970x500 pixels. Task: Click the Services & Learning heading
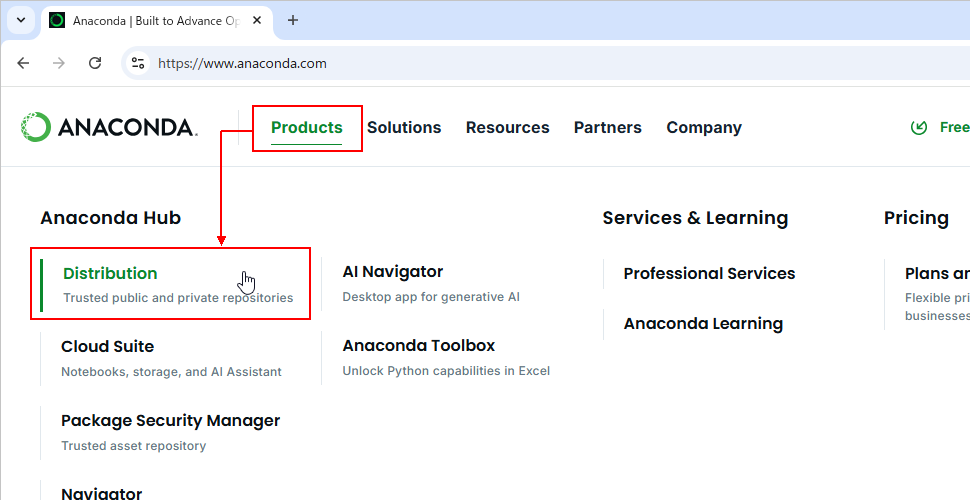[695, 218]
